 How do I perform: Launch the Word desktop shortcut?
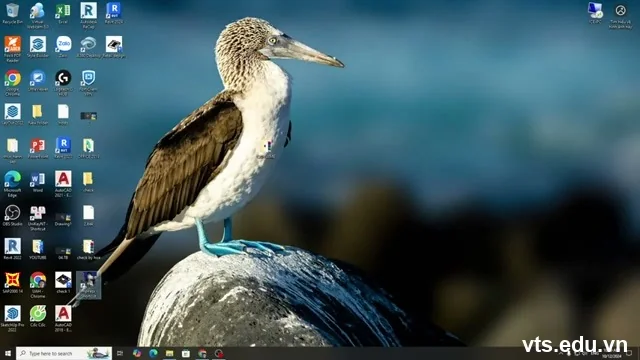[38, 182]
